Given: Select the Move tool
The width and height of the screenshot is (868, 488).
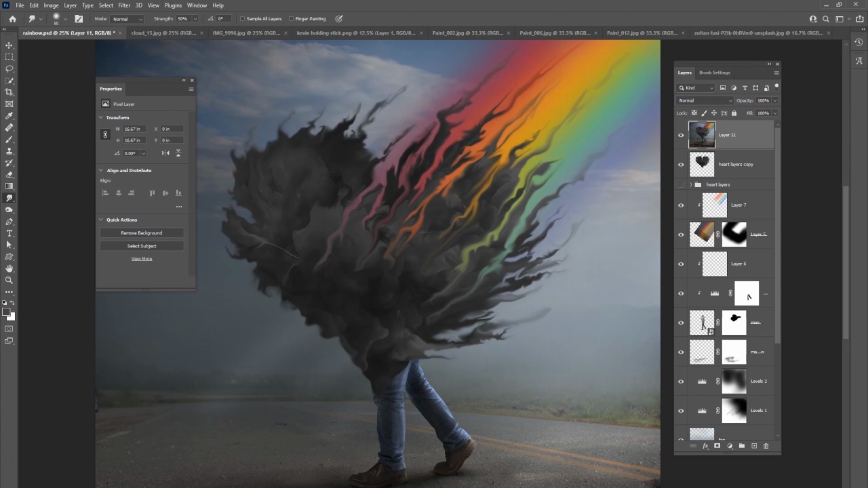Looking at the screenshot, I should tap(9, 45).
